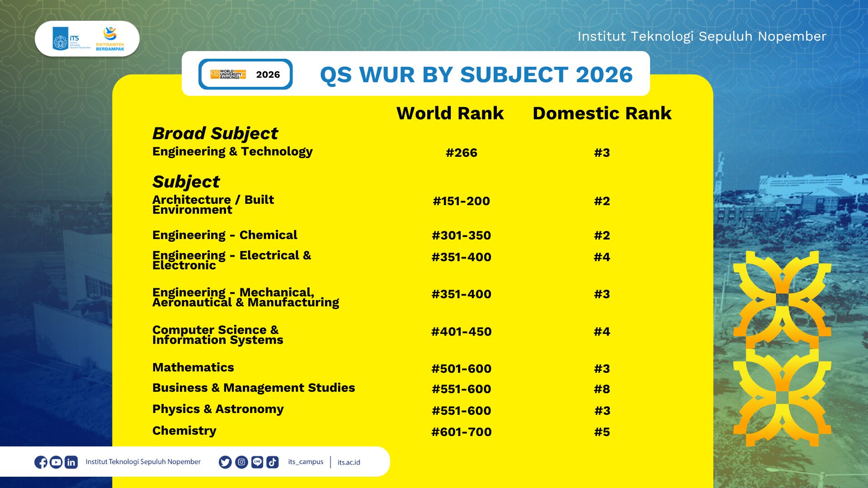868x488 pixels.
Task: Click the 2026 label in QS badge
Action: (268, 75)
